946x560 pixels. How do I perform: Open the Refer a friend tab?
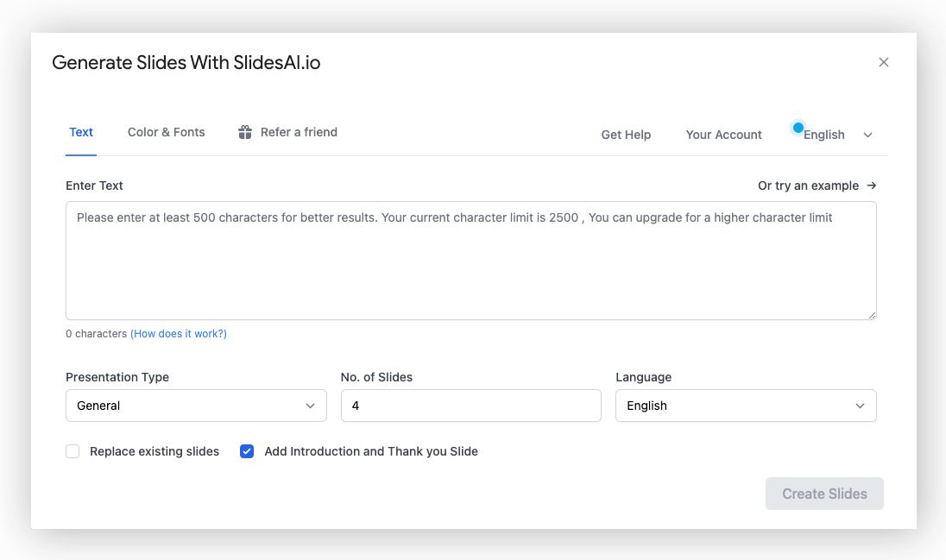point(299,132)
